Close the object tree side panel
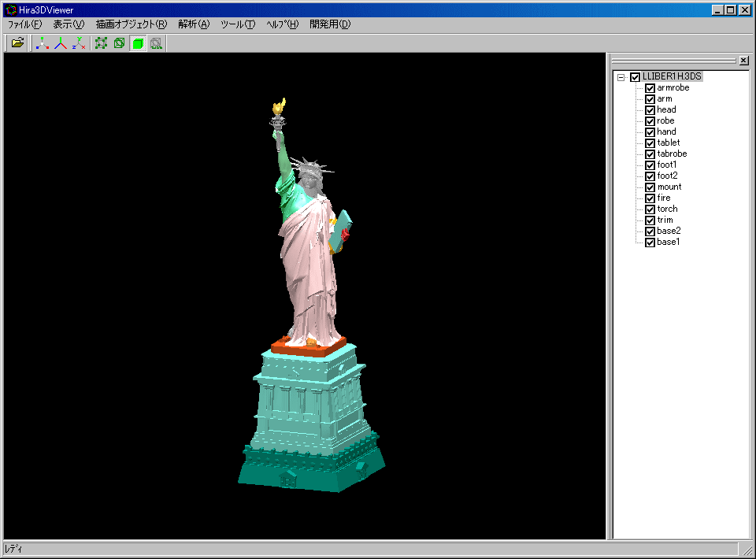The image size is (756, 559). pyautogui.click(x=744, y=61)
